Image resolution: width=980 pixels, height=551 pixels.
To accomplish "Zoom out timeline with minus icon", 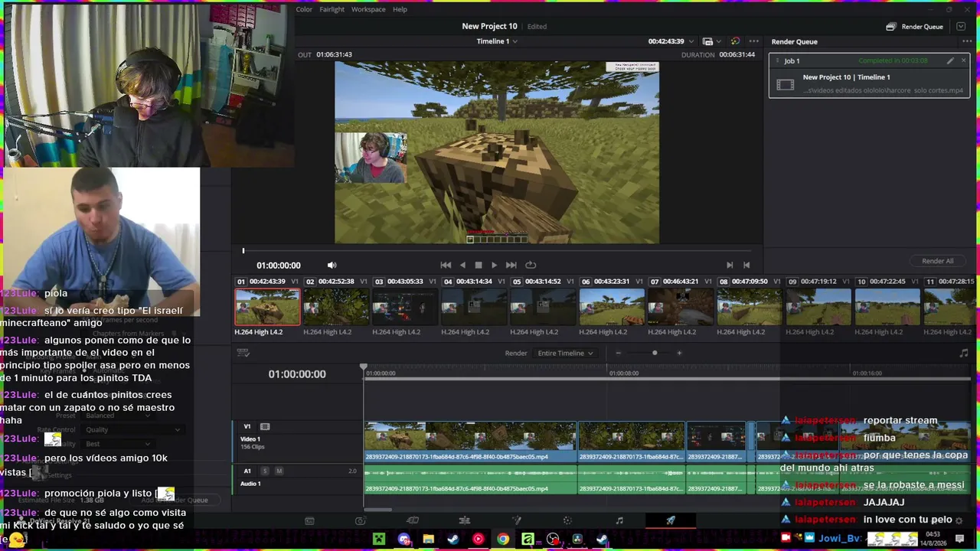I will click(x=618, y=353).
